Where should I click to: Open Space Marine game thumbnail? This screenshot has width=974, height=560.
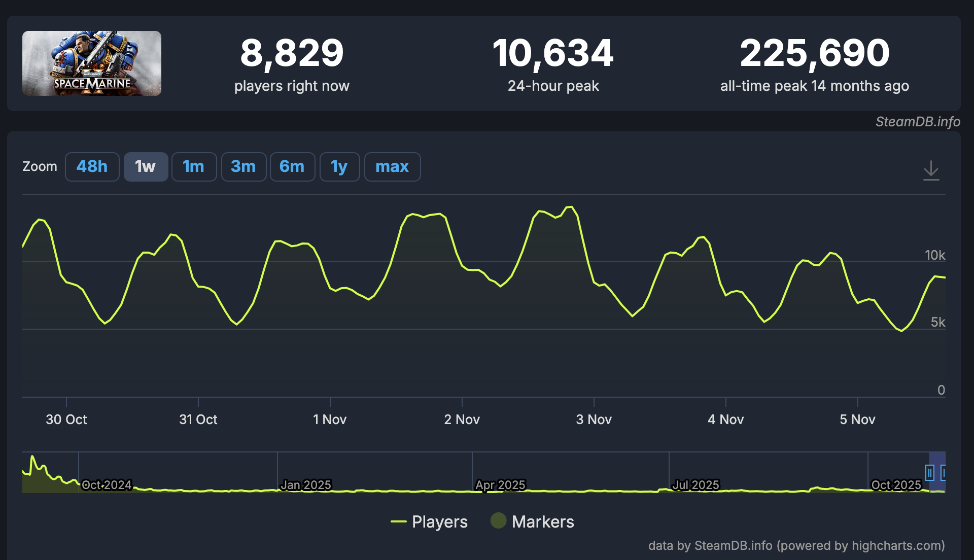[92, 63]
